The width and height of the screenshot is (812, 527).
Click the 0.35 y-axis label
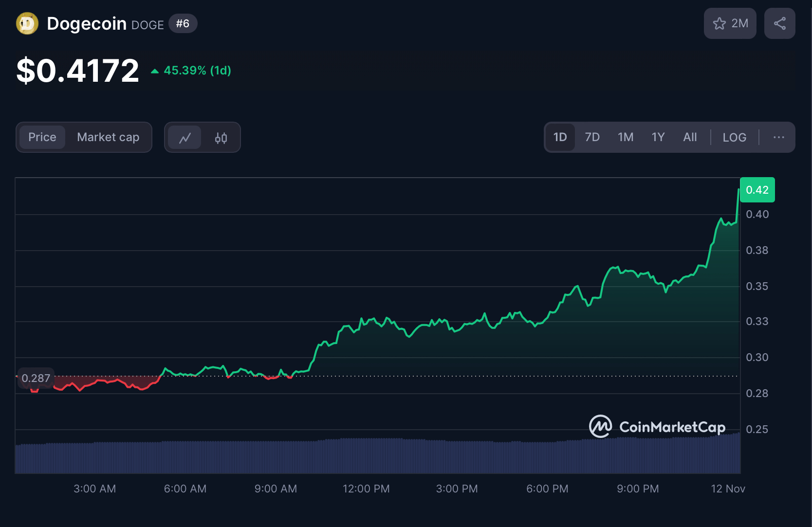tap(757, 286)
